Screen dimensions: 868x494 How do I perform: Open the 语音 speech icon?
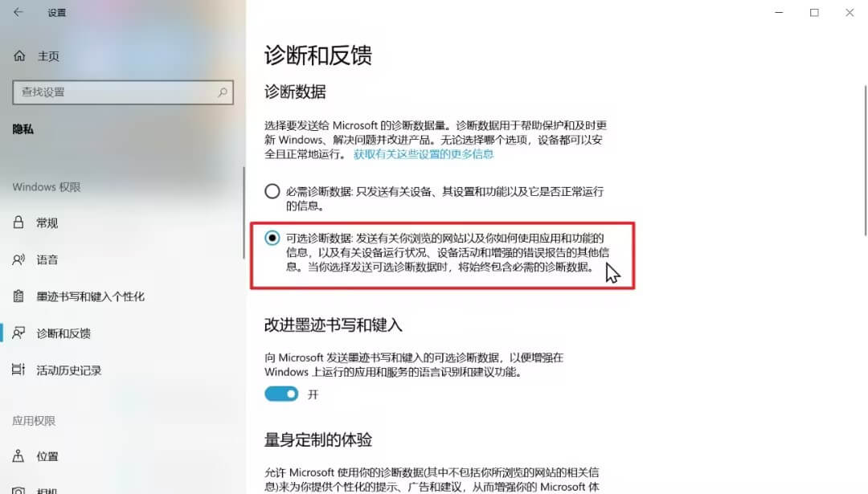(18, 259)
